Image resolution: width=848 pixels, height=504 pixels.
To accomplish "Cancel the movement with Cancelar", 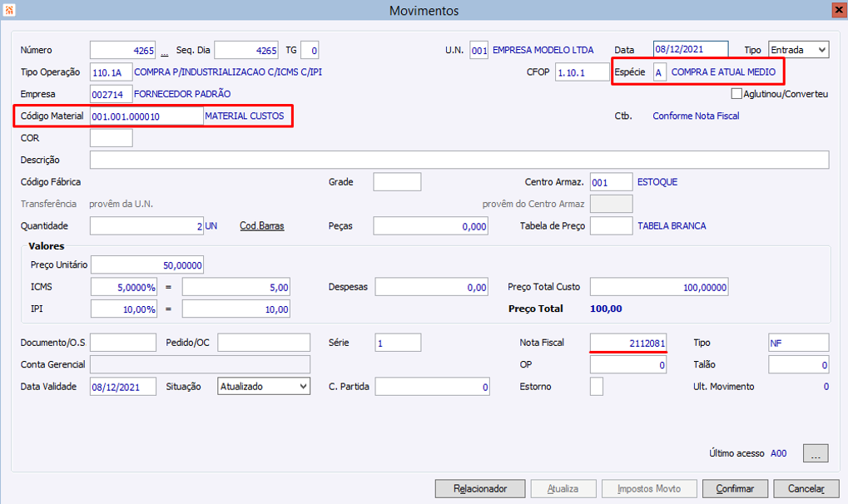I will point(806,488).
